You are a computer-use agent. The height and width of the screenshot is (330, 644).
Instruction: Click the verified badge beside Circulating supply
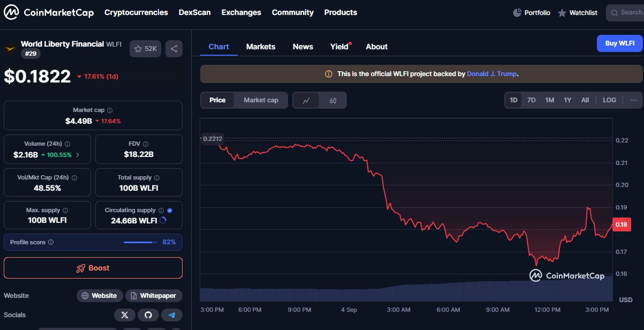[170, 211]
